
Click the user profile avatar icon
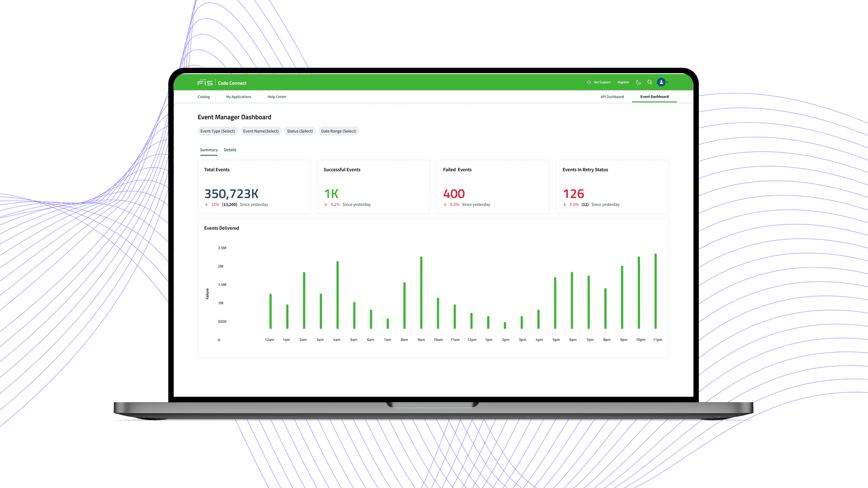[x=661, y=82]
